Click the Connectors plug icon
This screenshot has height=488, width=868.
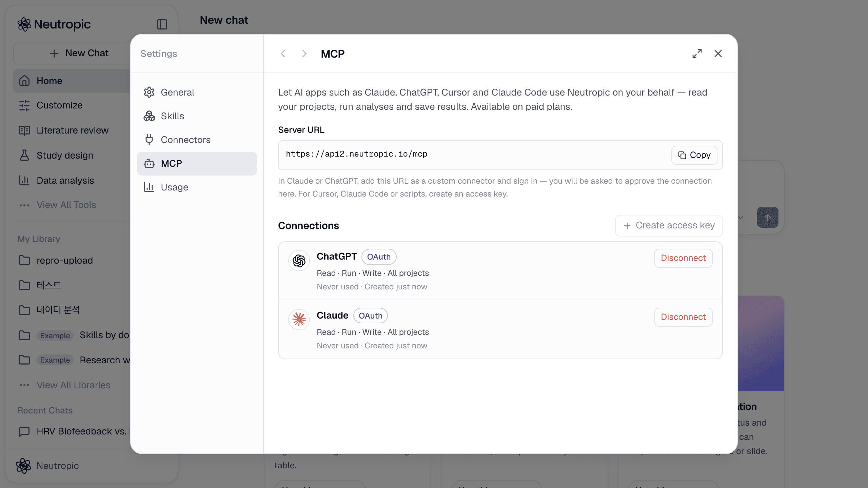coord(149,140)
